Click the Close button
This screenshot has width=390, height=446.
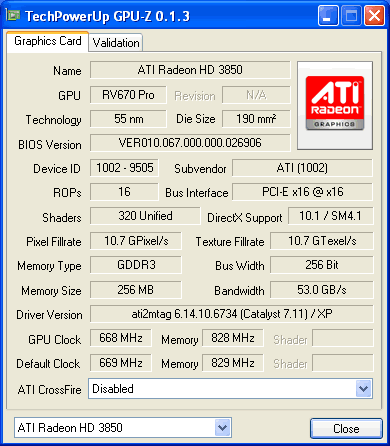click(346, 429)
